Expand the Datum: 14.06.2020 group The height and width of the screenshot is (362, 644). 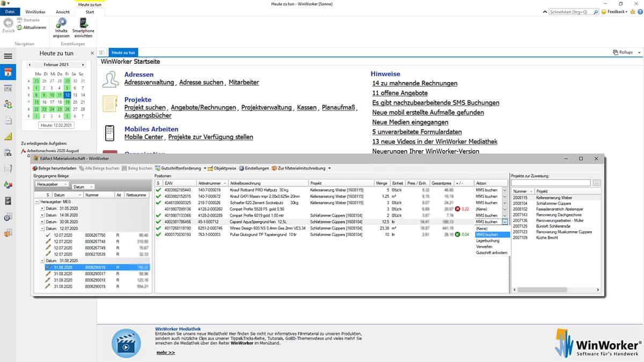click(x=42, y=215)
